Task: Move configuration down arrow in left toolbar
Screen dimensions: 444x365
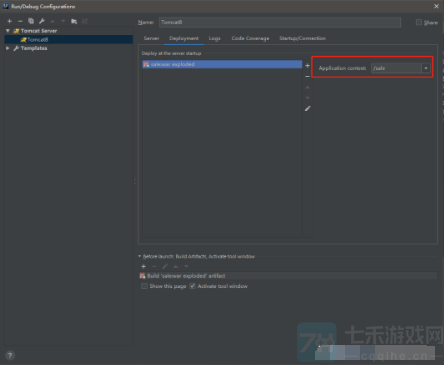Action: [63, 21]
